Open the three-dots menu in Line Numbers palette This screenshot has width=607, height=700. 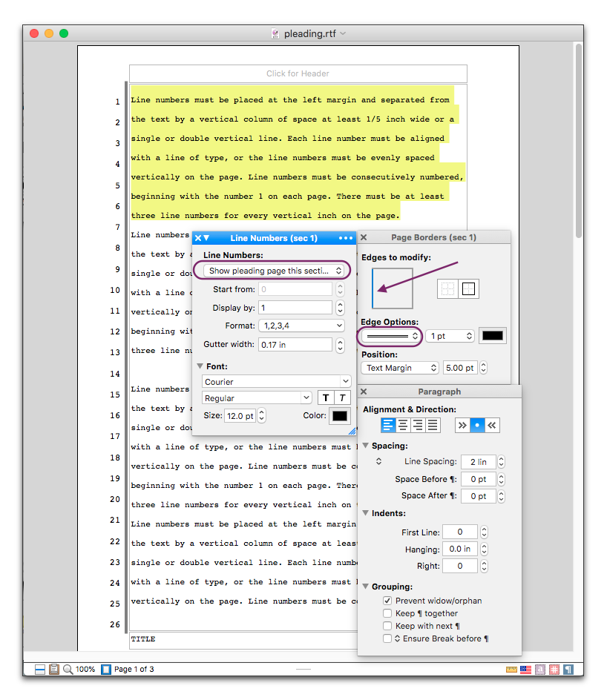[x=346, y=238]
